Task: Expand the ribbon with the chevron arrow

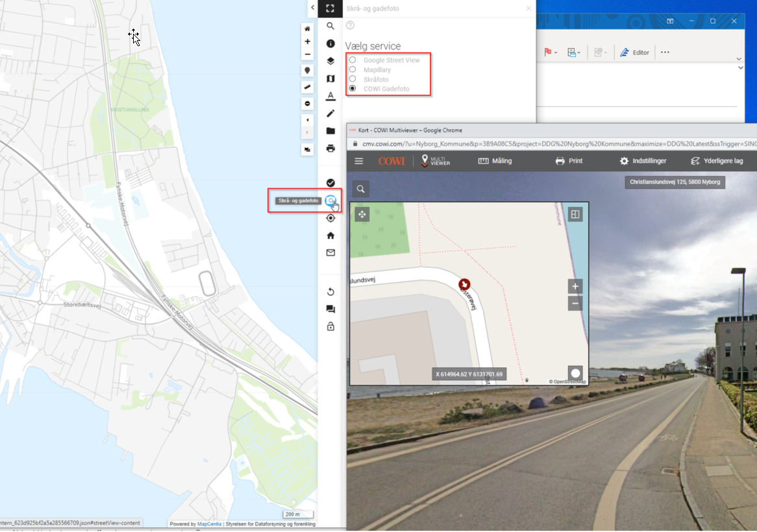Action: pyautogui.click(x=739, y=59)
